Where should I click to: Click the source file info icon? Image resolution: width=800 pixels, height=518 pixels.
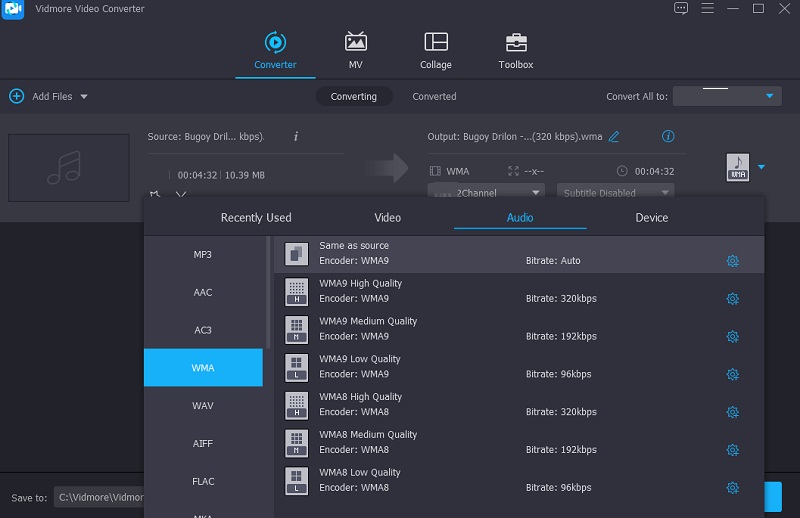coord(295,137)
